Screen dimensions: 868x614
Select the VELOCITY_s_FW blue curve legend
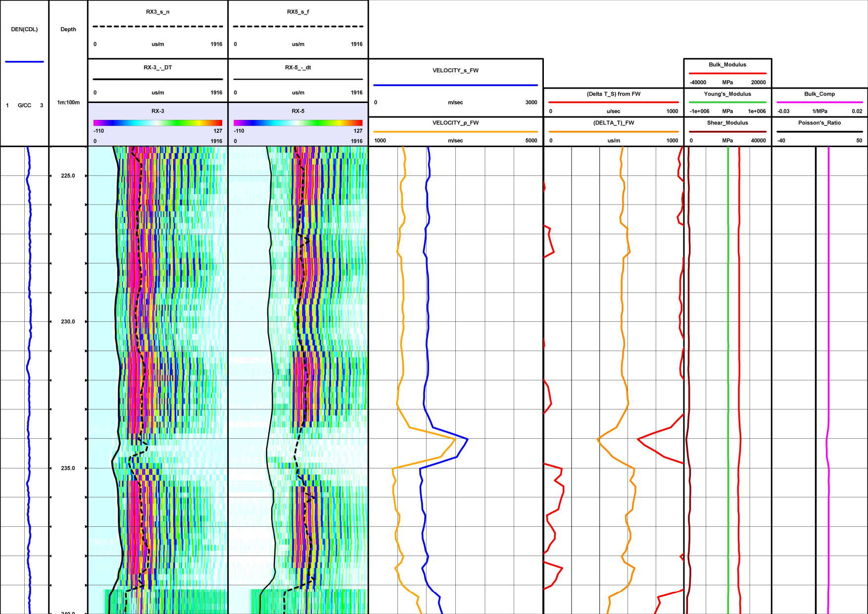[x=454, y=84]
